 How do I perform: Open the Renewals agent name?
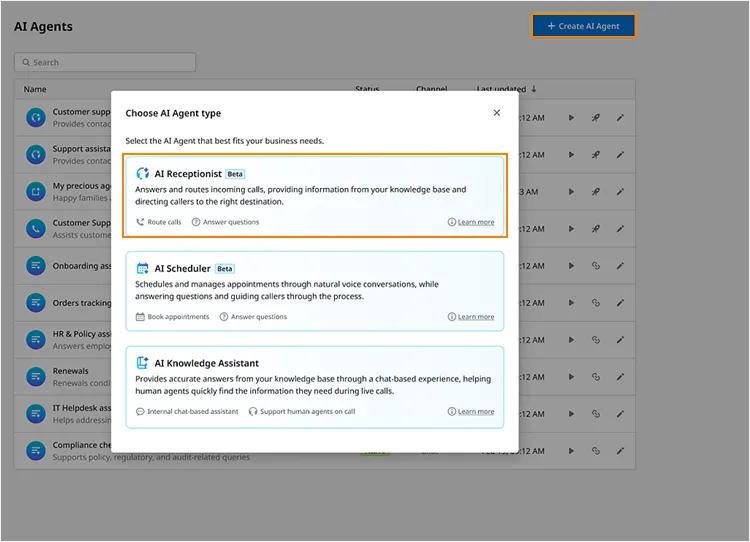(70, 371)
